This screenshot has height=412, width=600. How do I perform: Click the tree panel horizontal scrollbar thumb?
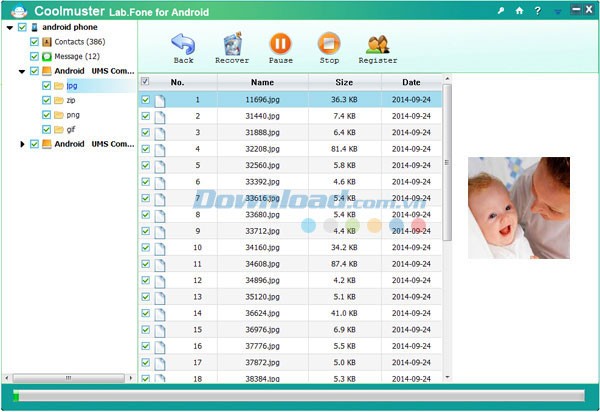(x=68, y=378)
